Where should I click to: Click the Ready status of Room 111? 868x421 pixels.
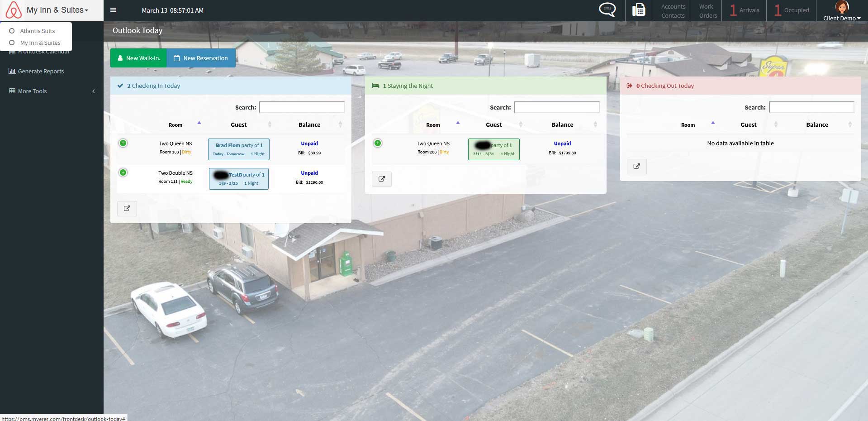(186, 182)
